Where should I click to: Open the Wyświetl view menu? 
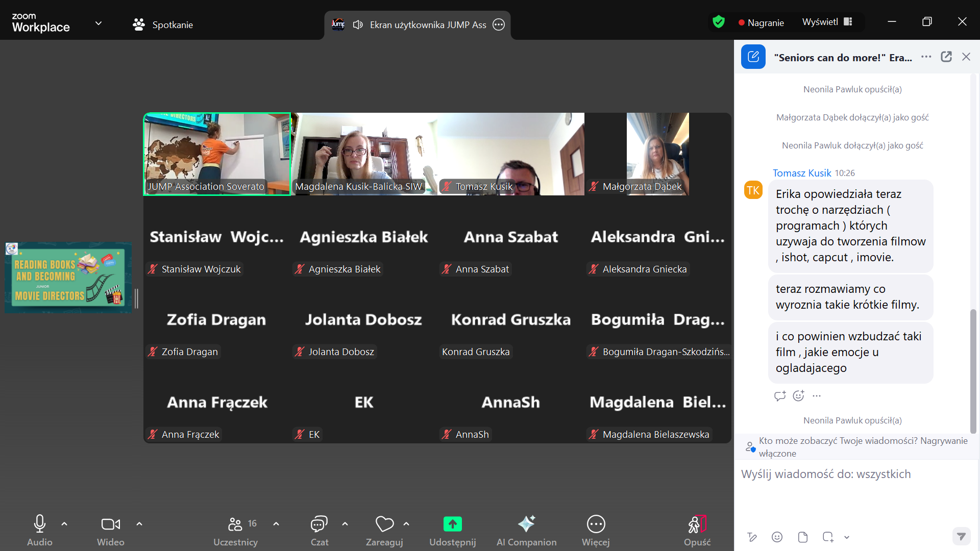(x=827, y=22)
